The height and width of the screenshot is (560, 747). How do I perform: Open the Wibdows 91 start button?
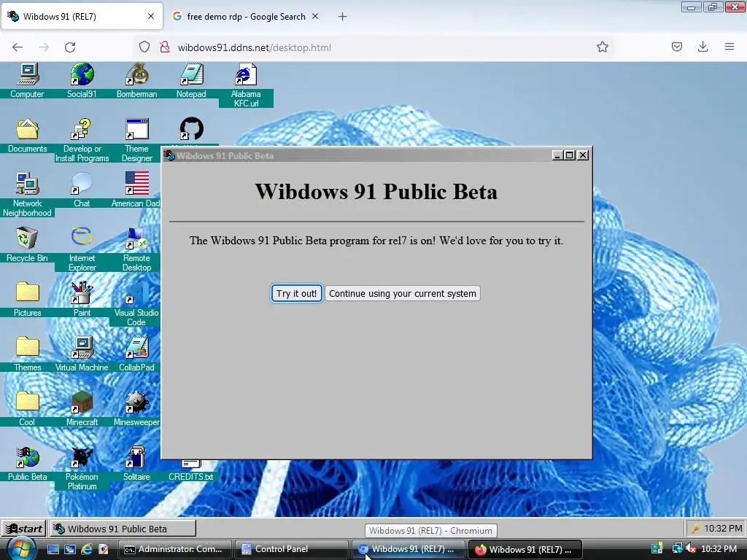click(x=24, y=529)
